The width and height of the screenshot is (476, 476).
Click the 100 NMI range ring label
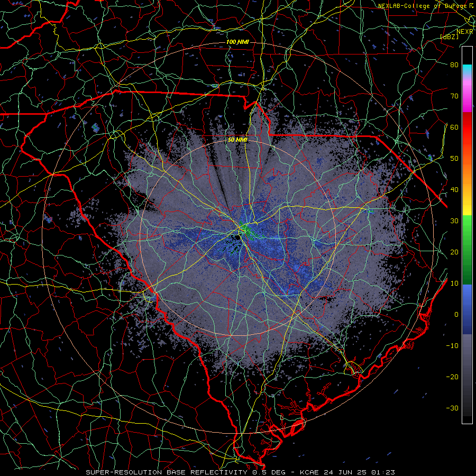(x=237, y=42)
